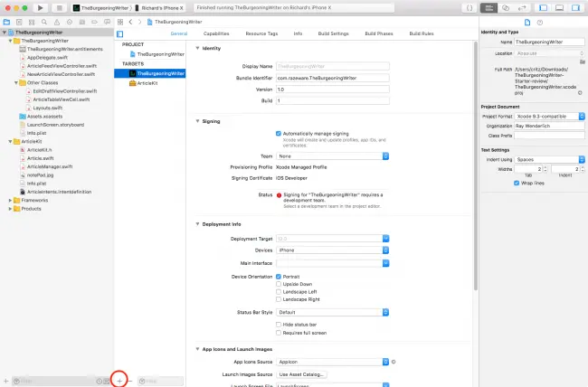This screenshot has height=387, width=588.
Task: Switch to the Build Settings tab
Action: pyautogui.click(x=334, y=33)
